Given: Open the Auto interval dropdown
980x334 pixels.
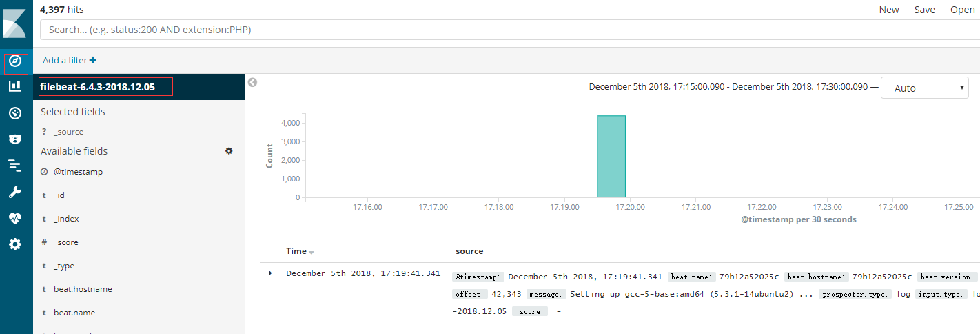Looking at the screenshot, I should click(x=925, y=88).
